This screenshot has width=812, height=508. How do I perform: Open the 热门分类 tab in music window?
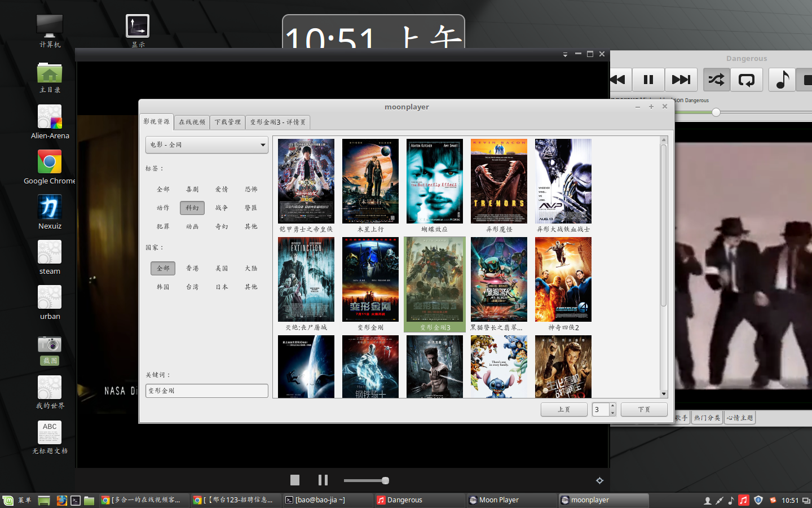(x=707, y=418)
